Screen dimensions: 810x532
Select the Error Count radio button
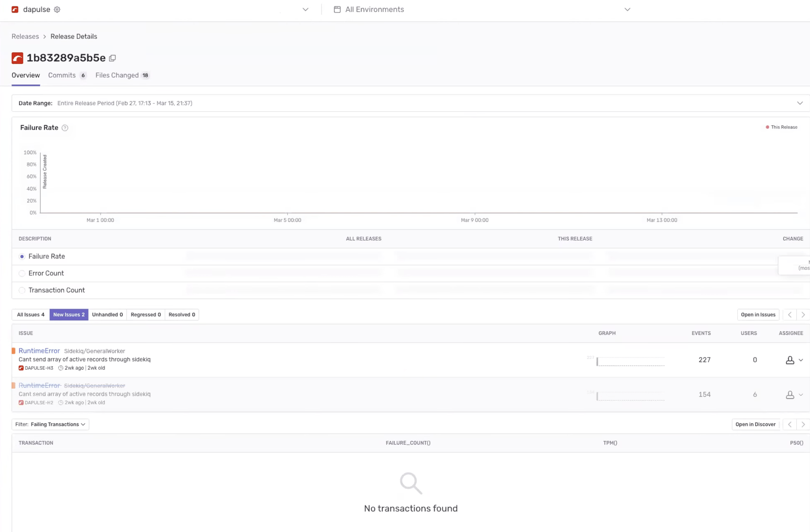pos(22,273)
